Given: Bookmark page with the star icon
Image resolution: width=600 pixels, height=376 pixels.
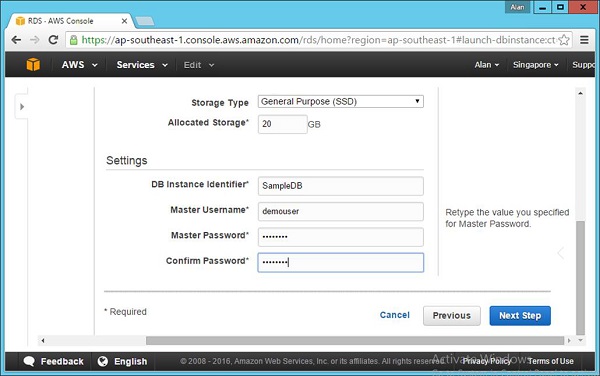Looking at the screenshot, I should tap(564, 40).
